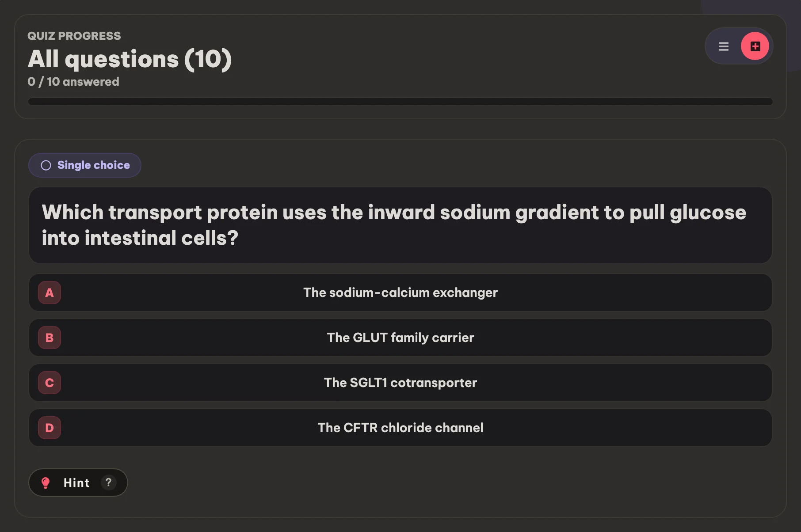Screen dimensions: 801x532
Task: Click the D letter badge
Action: 50,428
